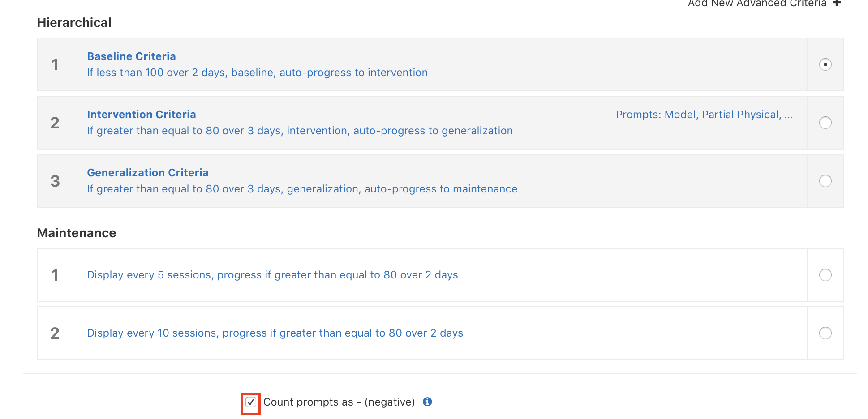Click the Display every 5 sessions criteria
The image size is (868, 419).
[272, 275]
